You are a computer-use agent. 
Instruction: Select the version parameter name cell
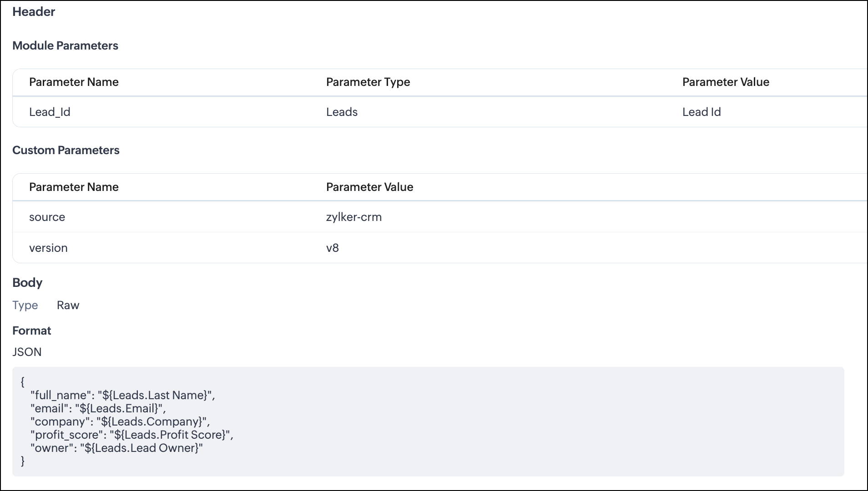click(x=48, y=248)
